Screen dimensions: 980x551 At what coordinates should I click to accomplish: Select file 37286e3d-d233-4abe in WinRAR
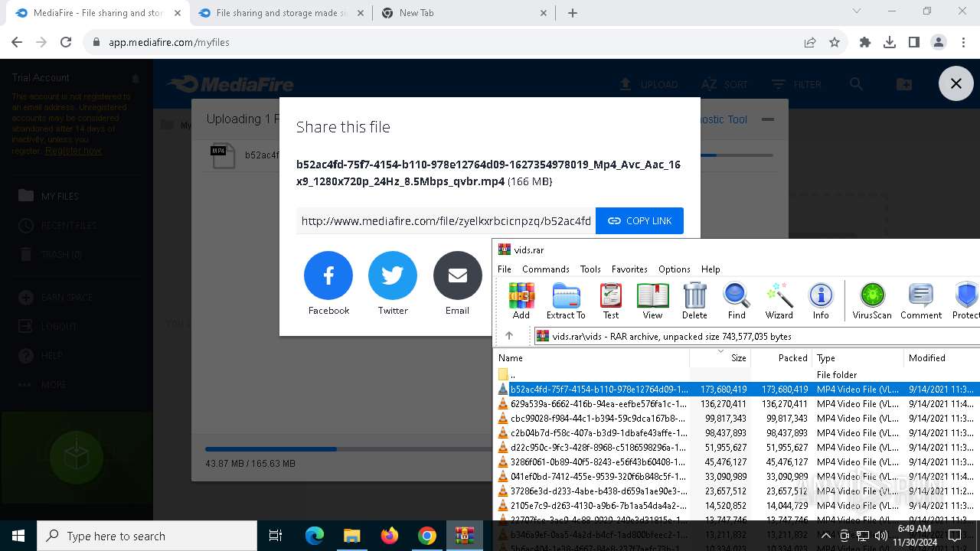737,491
